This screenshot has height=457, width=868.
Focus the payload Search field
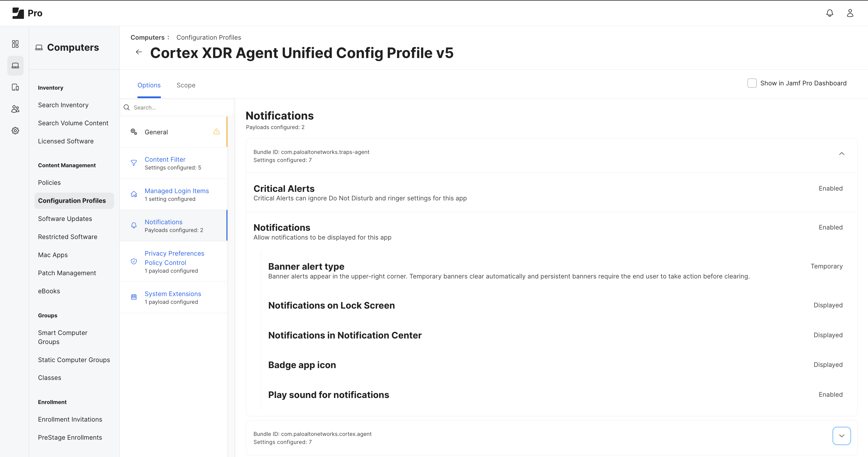click(177, 107)
